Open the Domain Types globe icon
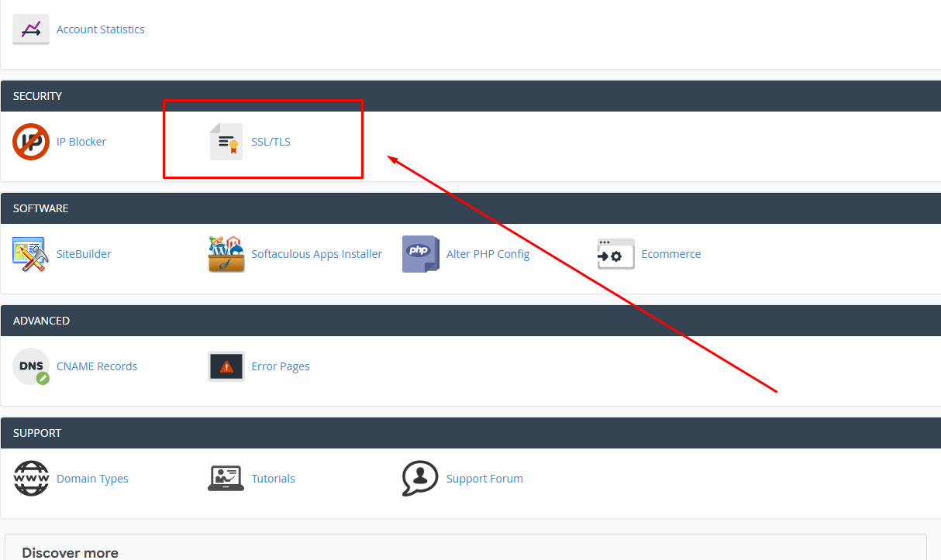 pos(31,479)
